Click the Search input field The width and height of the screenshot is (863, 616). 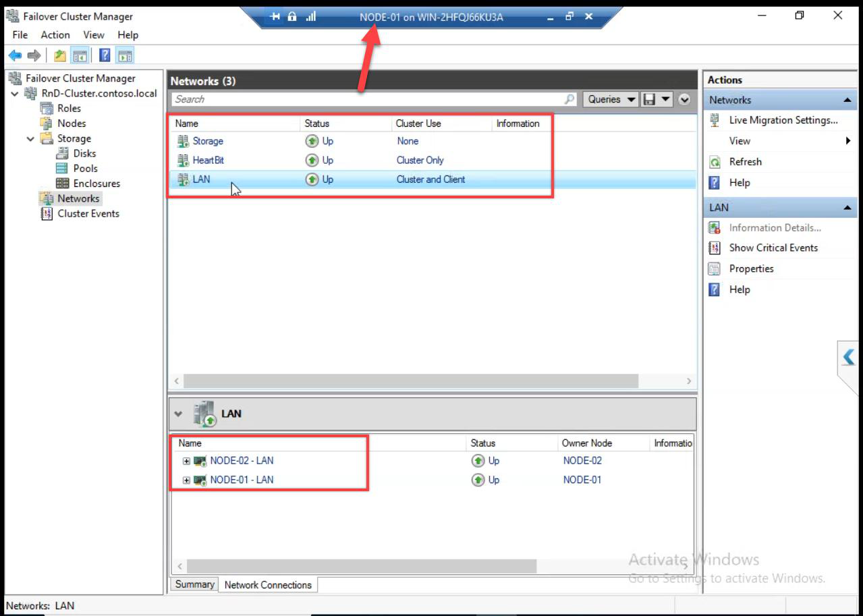(x=368, y=99)
